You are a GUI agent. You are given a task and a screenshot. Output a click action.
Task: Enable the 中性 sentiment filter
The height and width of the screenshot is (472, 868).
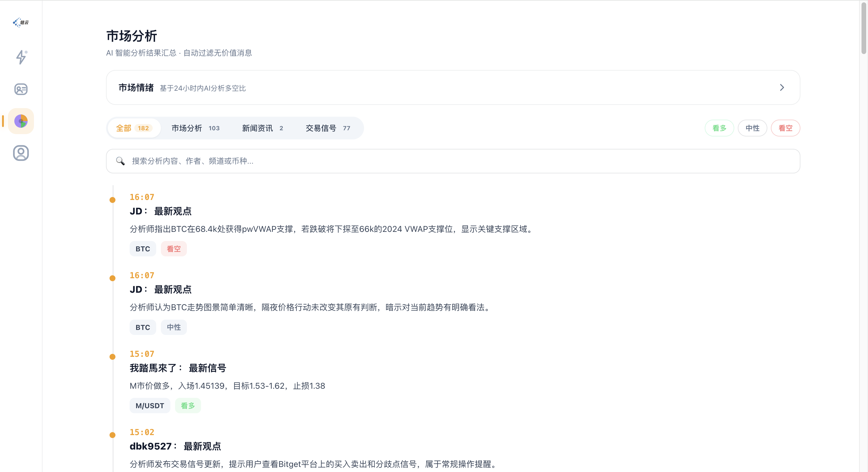click(752, 128)
